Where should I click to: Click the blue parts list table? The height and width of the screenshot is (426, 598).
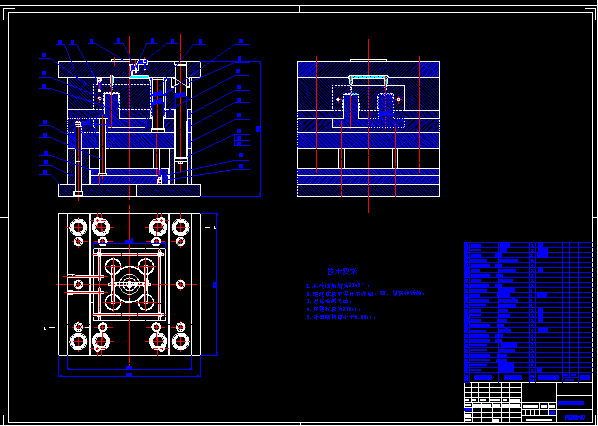click(x=528, y=312)
